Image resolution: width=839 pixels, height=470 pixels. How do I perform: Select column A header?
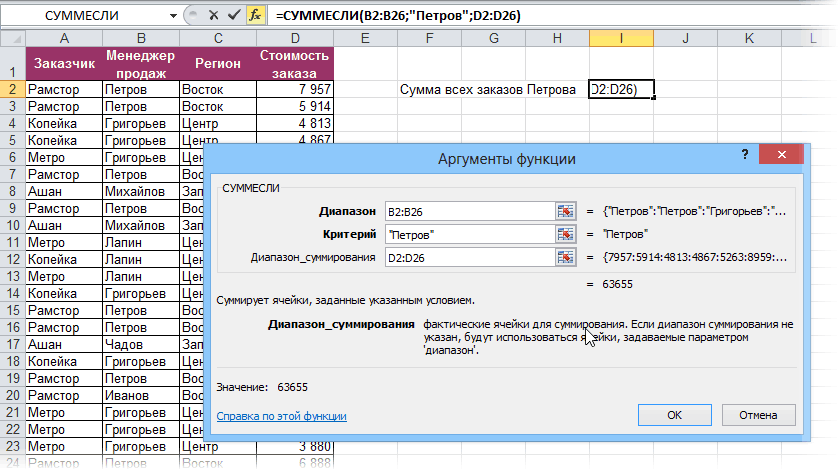pyautogui.click(x=64, y=38)
